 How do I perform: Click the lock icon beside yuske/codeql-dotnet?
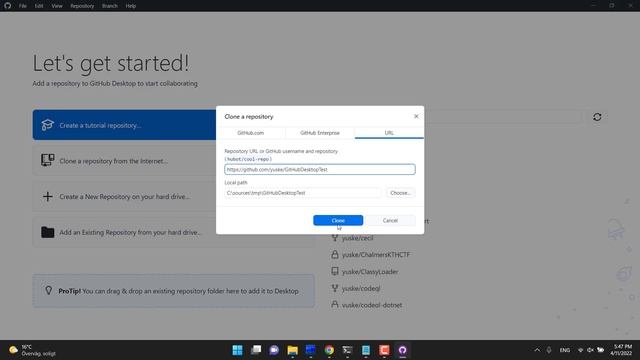click(335, 304)
